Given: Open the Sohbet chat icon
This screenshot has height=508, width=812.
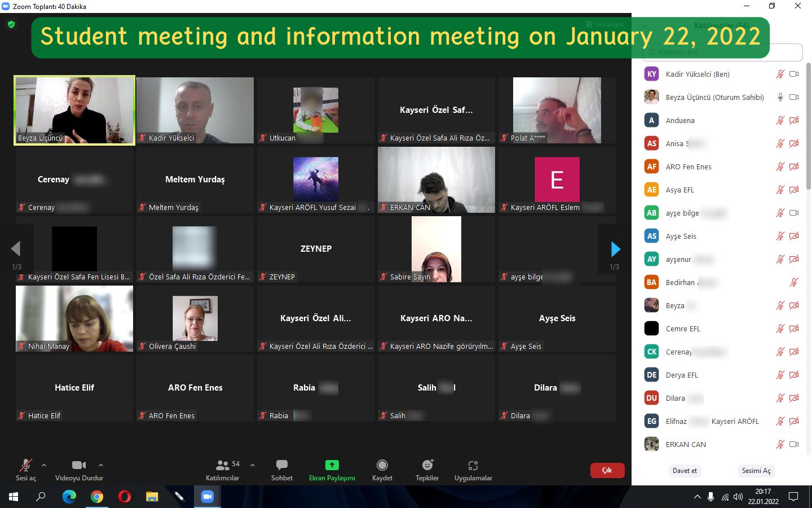Looking at the screenshot, I should 282,465.
